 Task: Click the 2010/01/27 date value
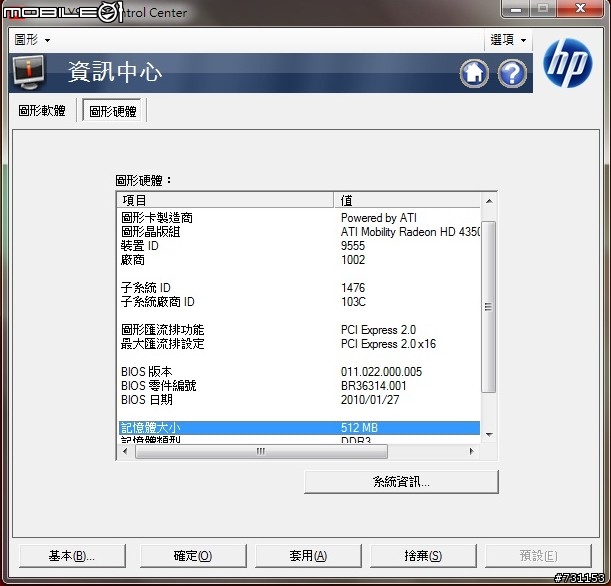coord(370,400)
